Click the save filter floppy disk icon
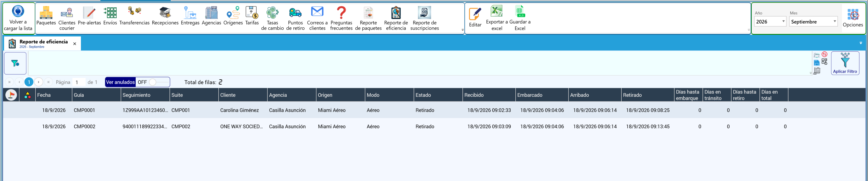The height and width of the screenshot is (181, 868). coord(817,63)
